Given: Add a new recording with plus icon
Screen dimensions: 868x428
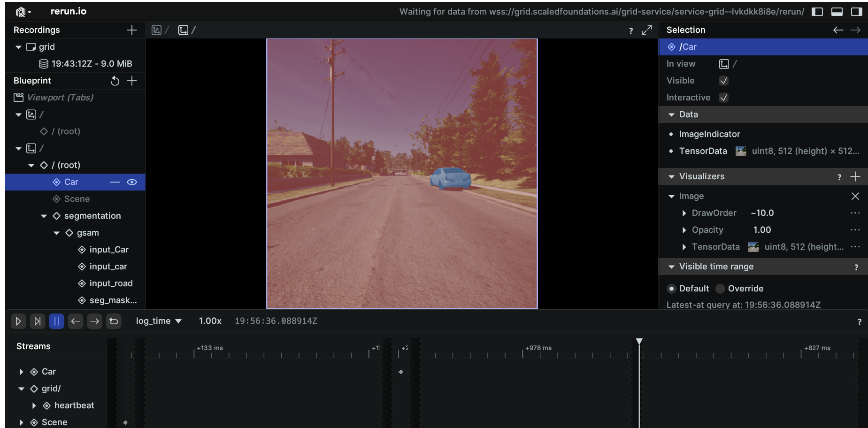Looking at the screenshot, I should [x=132, y=30].
